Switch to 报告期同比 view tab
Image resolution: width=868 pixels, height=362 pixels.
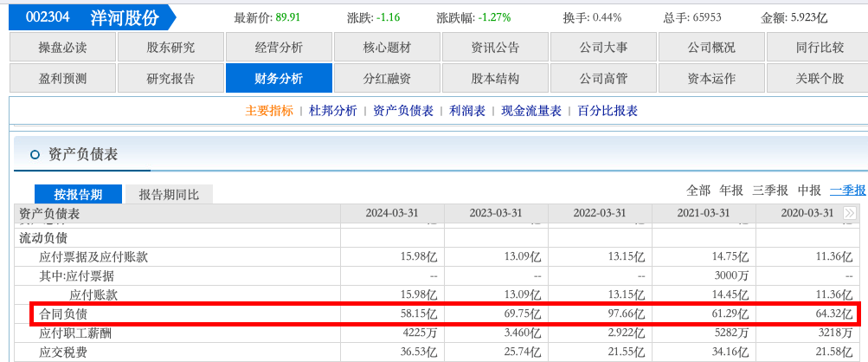coord(169,194)
